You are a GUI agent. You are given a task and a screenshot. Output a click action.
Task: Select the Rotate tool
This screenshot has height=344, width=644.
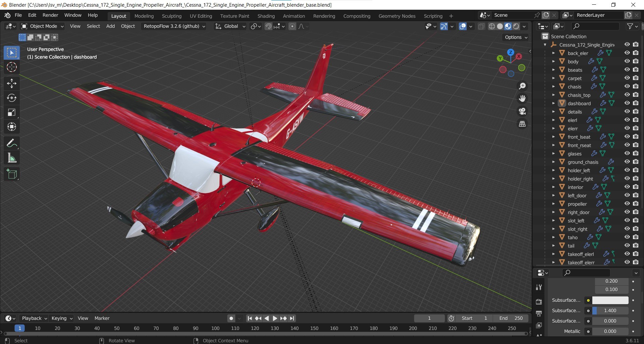click(12, 98)
